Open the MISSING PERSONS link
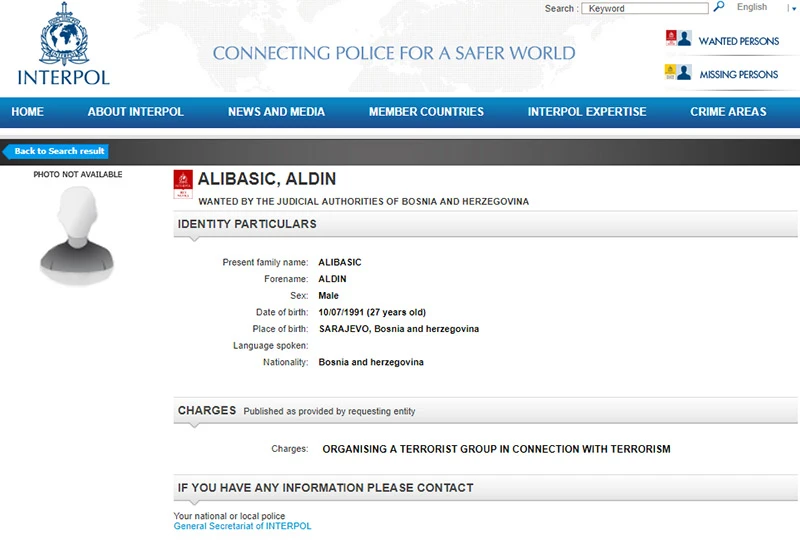This screenshot has height=550, width=800. click(738, 74)
